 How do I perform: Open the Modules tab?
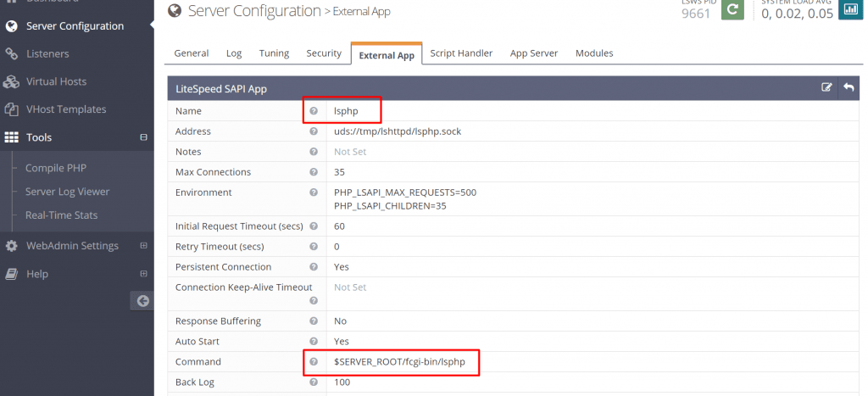coord(594,53)
